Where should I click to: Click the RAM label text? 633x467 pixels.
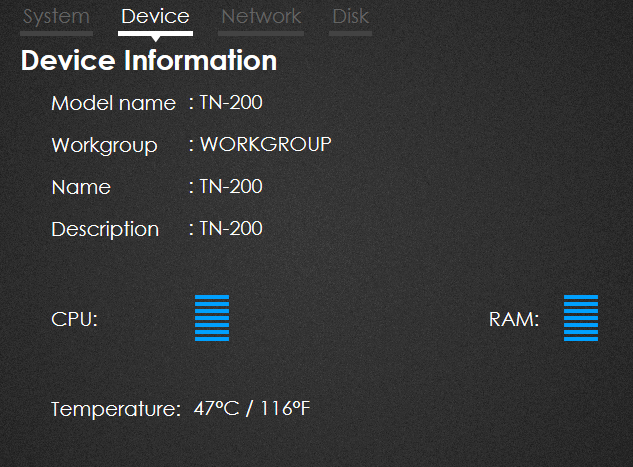[x=514, y=320]
